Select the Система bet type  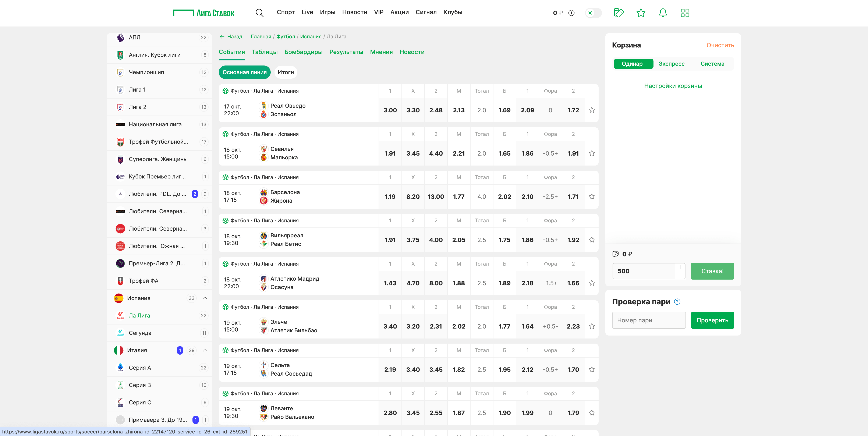click(x=712, y=64)
